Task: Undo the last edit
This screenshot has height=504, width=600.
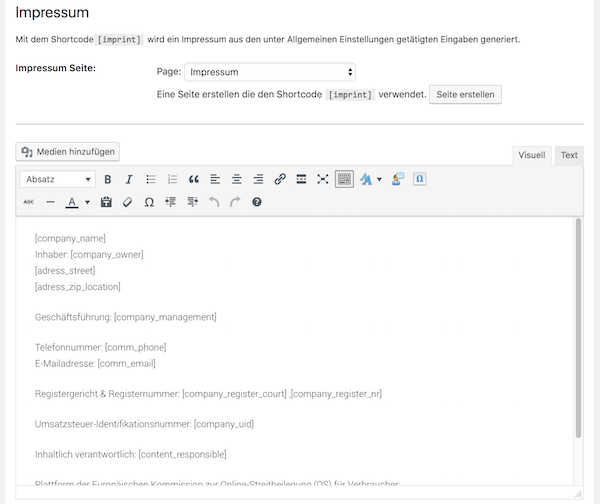Action: point(214,202)
